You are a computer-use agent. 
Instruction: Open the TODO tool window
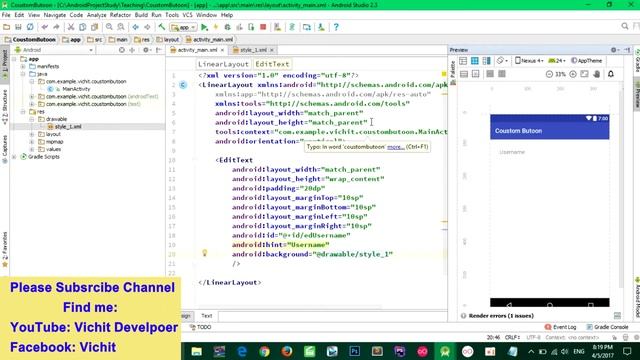click(200, 327)
